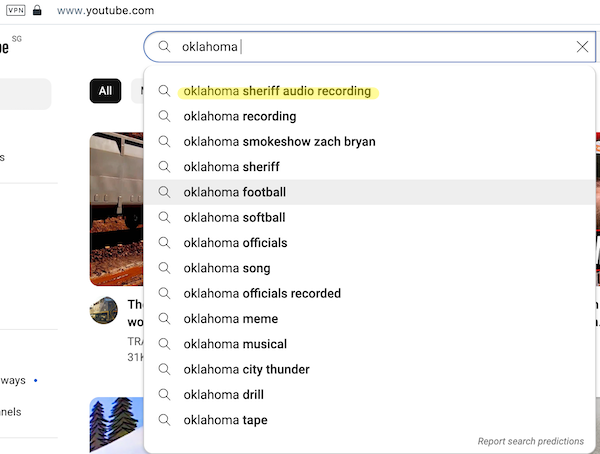Open Report search predictions link
The width and height of the screenshot is (600, 454).
click(x=531, y=441)
